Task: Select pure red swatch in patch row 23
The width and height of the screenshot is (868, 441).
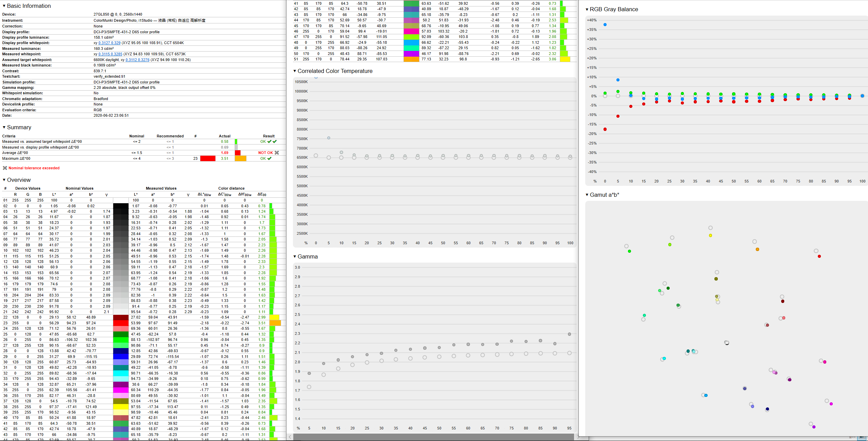Action: click(x=121, y=323)
